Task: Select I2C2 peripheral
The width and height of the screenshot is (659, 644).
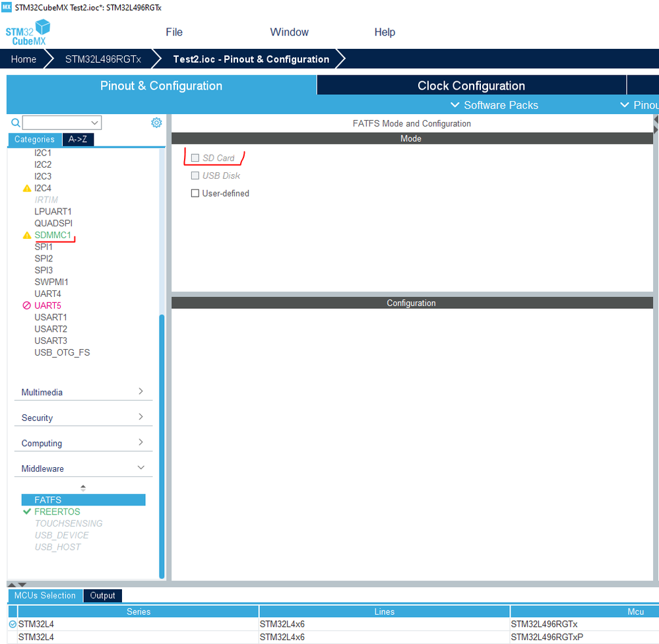Action: point(43,164)
